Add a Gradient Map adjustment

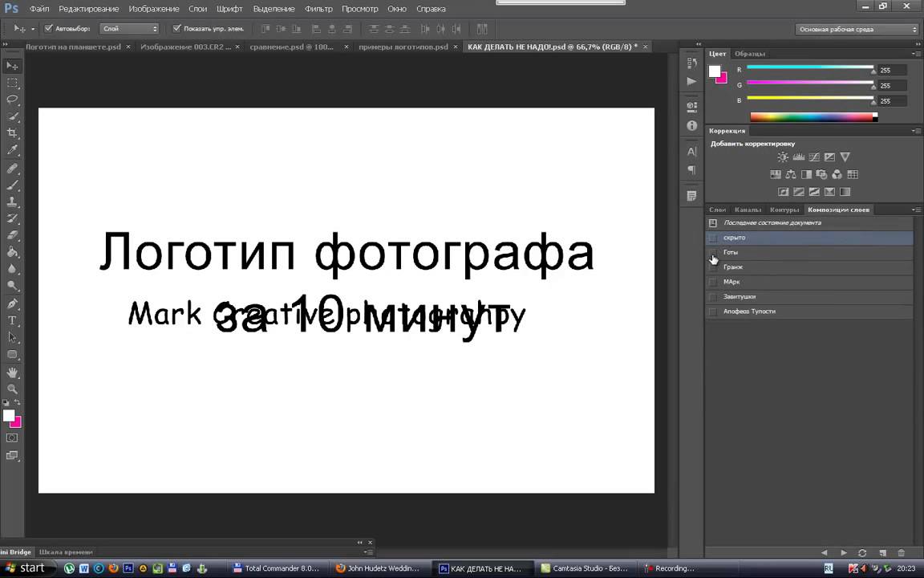(845, 192)
